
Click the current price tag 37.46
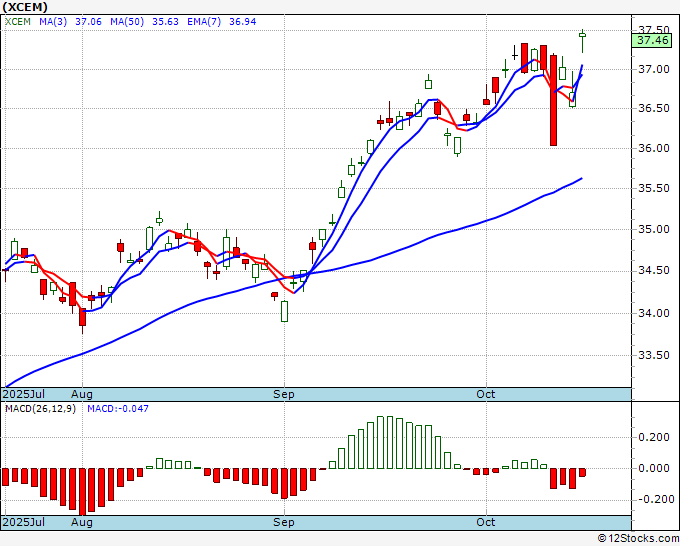[x=652, y=41]
